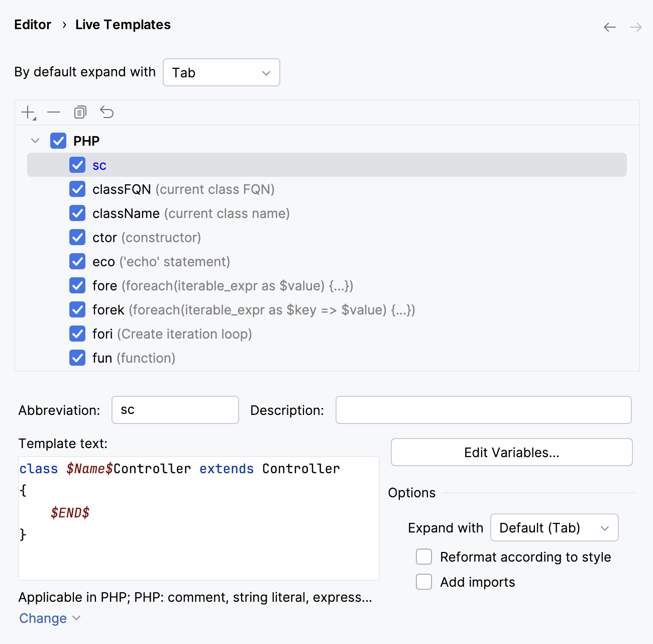Uncheck the PHP template group
The width and height of the screenshot is (653, 644).
(58, 141)
